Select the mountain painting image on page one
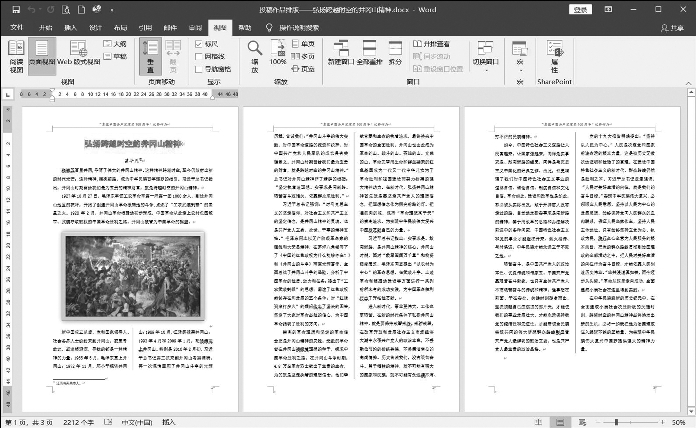The image size is (696, 428). pos(133,275)
